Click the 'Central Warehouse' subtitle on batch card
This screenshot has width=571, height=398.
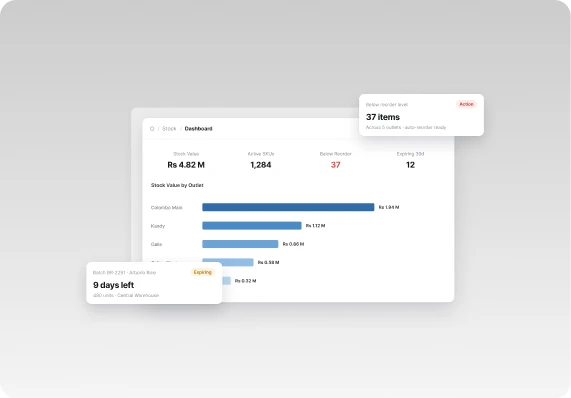click(138, 295)
